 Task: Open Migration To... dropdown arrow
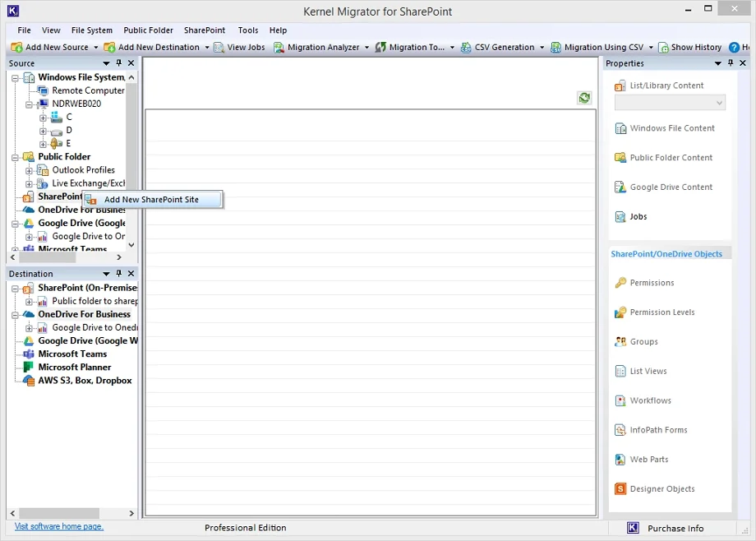(x=452, y=48)
